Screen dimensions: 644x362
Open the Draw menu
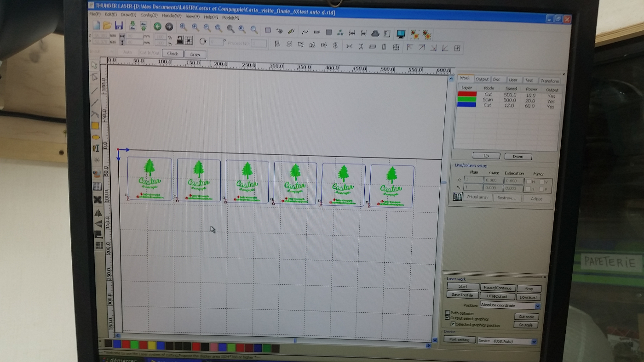(x=128, y=15)
